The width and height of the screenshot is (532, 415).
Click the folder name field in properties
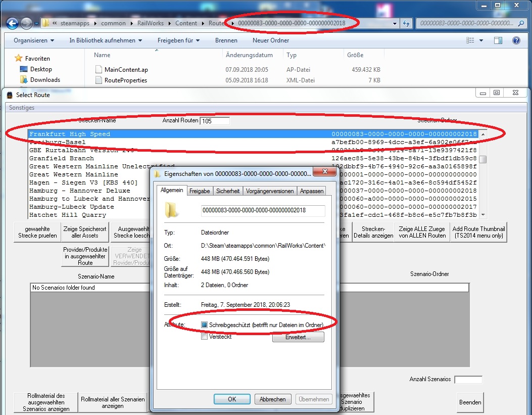(x=263, y=210)
